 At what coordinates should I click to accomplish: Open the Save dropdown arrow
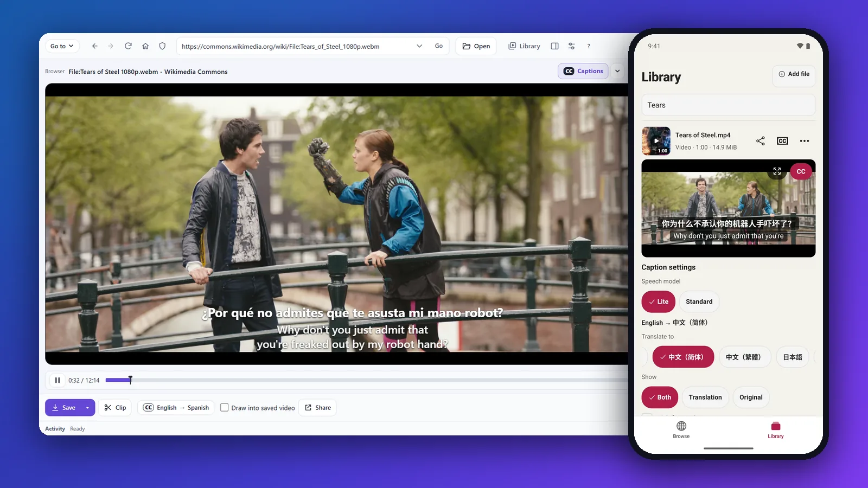coord(87,408)
